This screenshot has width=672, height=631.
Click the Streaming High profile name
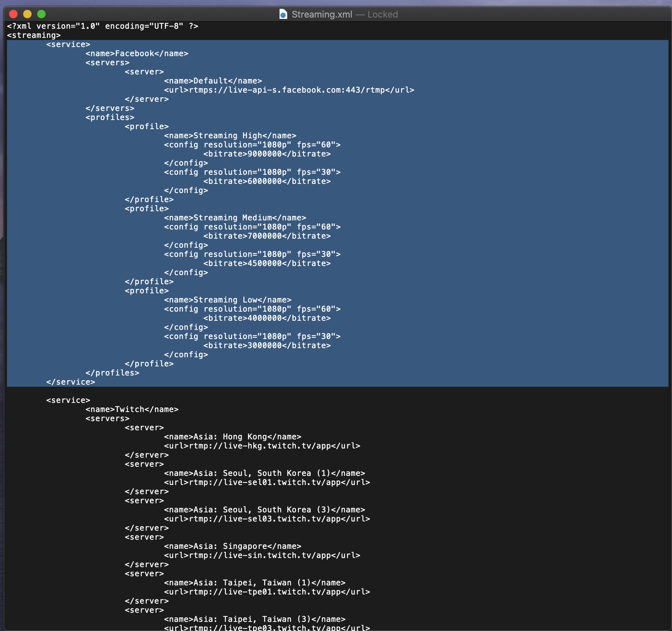point(230,136)
